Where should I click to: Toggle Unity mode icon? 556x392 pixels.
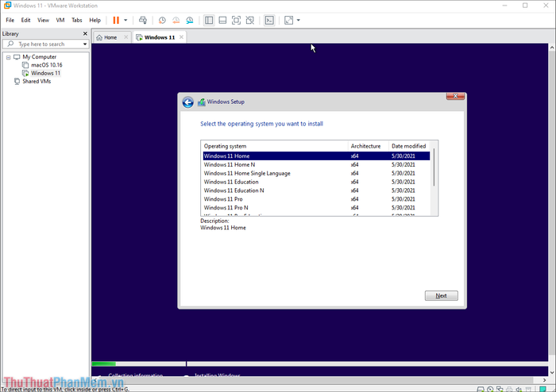point(250,20)
